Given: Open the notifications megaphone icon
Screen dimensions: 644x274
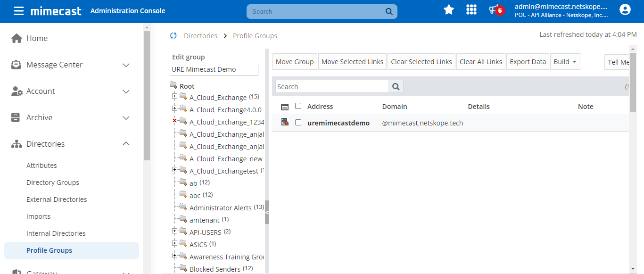Looking at the screenshot, I should point(494,10).
